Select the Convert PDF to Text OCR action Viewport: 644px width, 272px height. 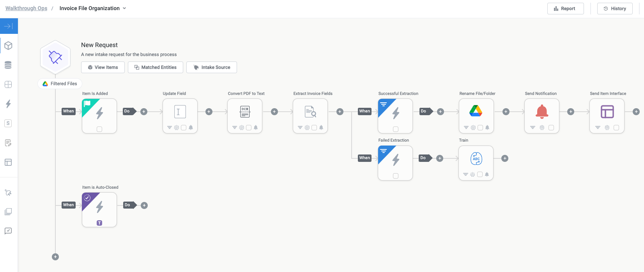244,112
